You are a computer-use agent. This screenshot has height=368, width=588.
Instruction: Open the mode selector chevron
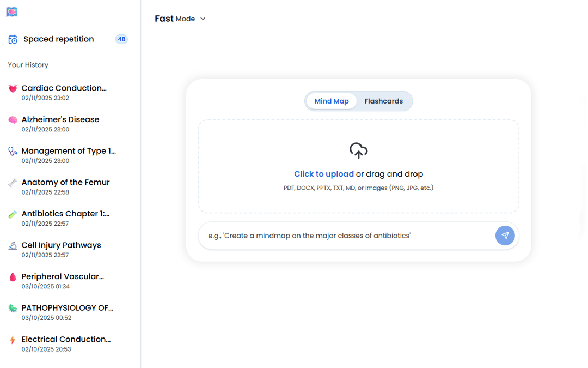pos(203,18)
